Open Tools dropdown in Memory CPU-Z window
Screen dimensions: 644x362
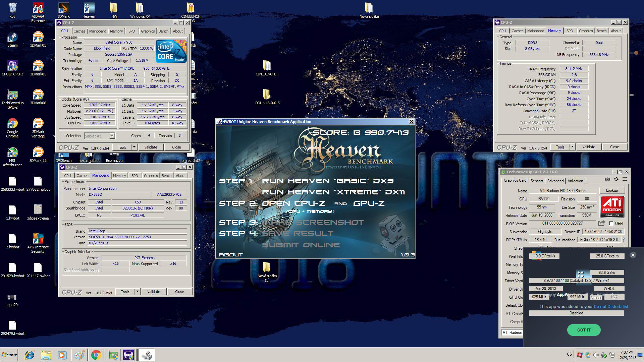tap(572, 147)
